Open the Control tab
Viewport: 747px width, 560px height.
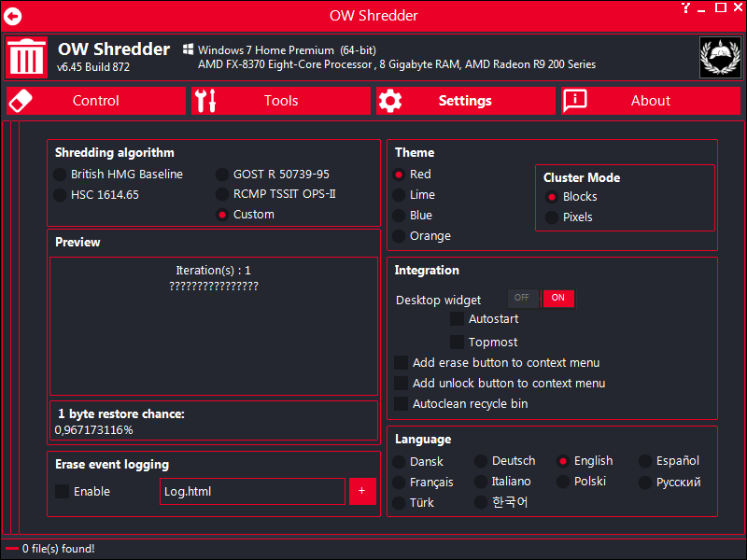96,101
